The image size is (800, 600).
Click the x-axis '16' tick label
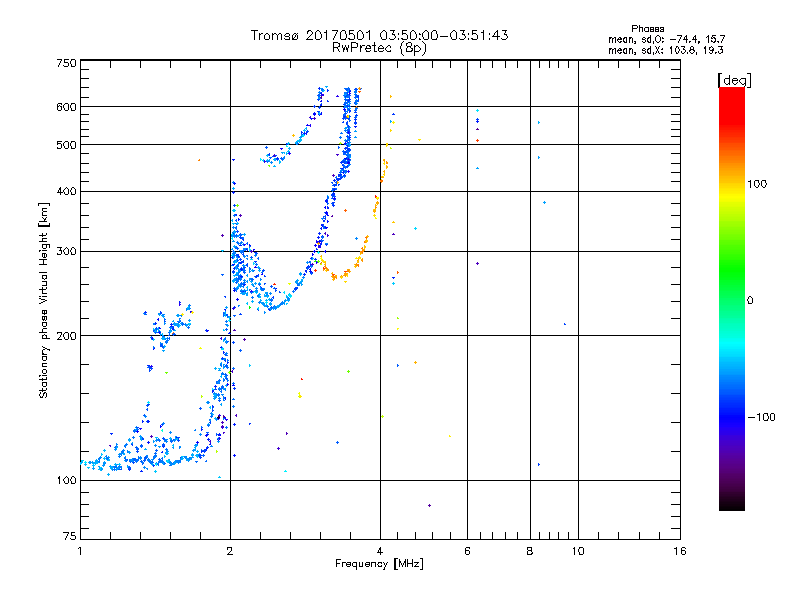[680, 551]
